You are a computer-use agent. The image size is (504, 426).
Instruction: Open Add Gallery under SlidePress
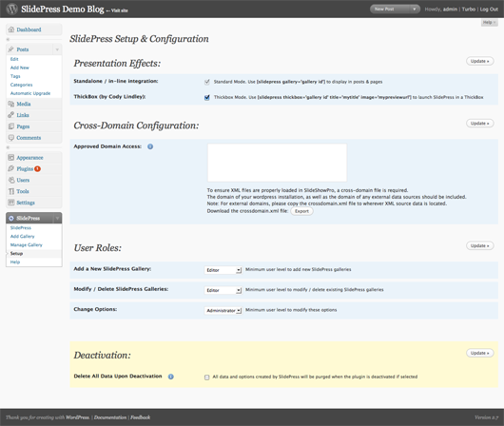click(x=22, y=237)
